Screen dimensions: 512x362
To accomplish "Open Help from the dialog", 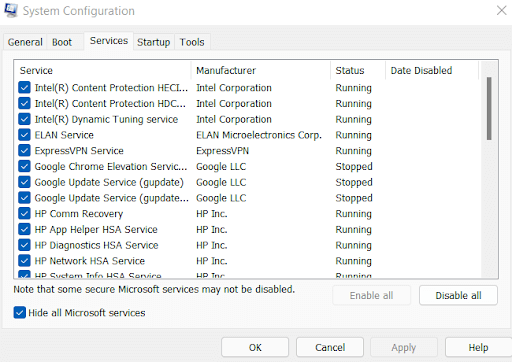I will (x=478, y=347).
